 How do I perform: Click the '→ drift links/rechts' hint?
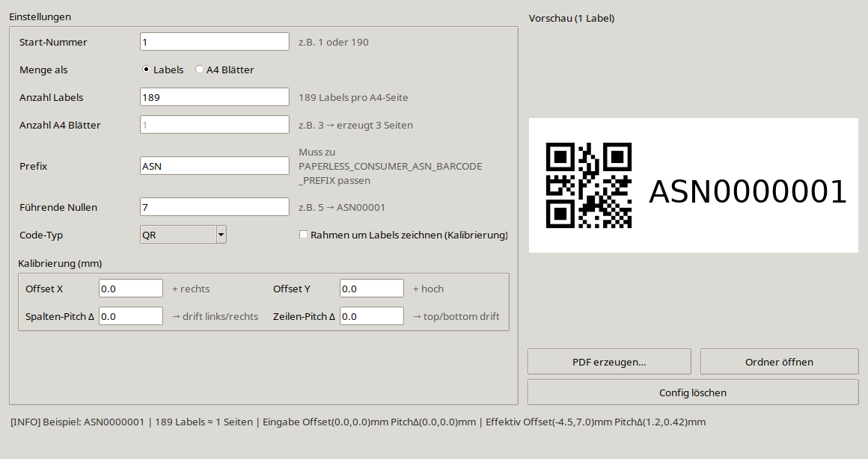click(215, 316)
